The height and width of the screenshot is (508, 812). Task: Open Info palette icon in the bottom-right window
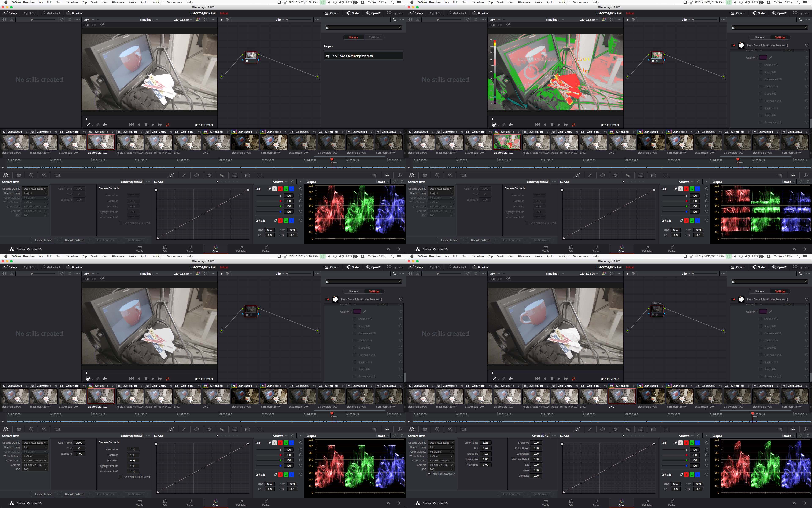pos(806,429)
